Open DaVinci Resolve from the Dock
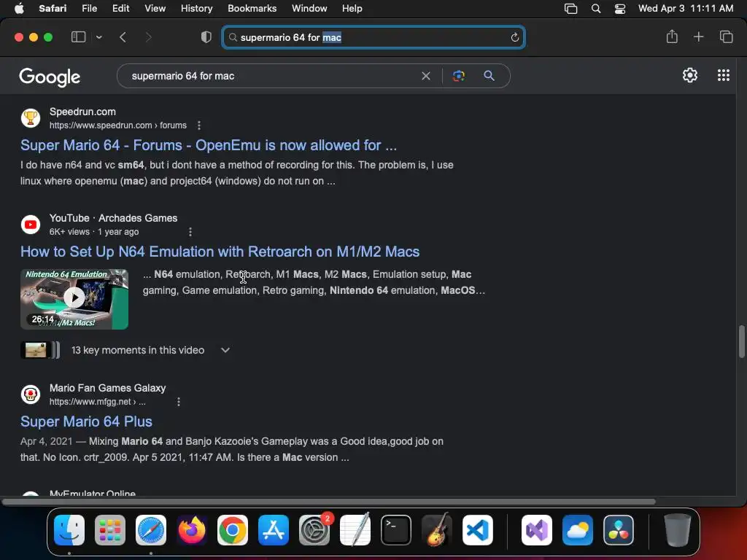Viewport: 747px width, 560px height. pos(619,530)
